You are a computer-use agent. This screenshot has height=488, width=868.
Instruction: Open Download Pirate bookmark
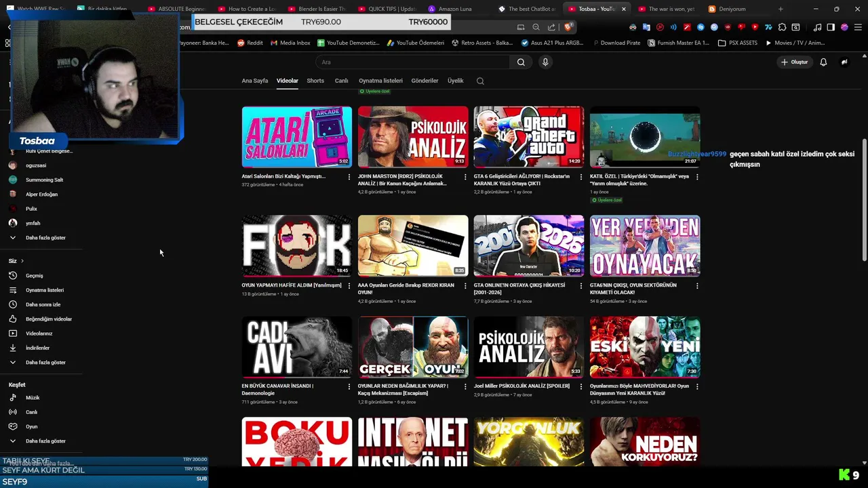point(616,43)
